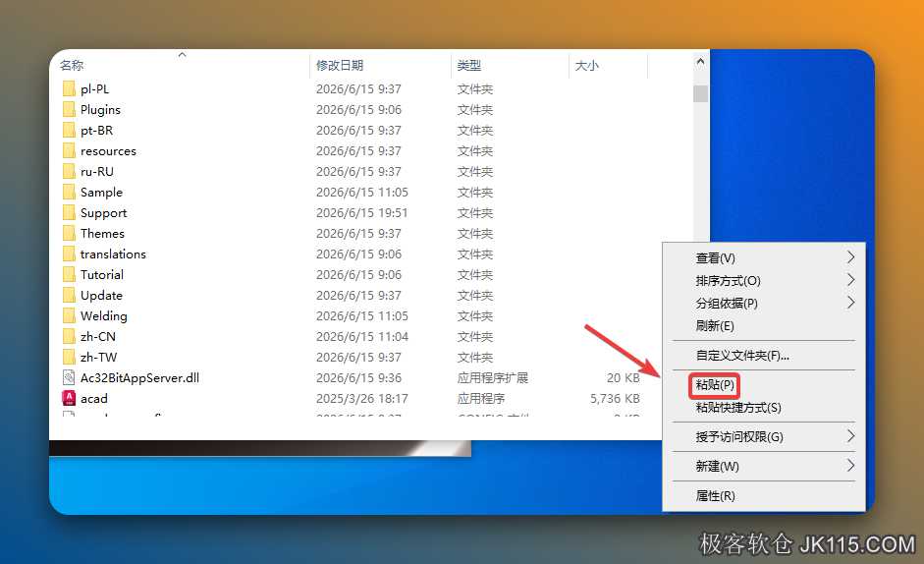The image size is (924, 564).
Task: Select the ru-RU folder icon
Action: [x=69, y=172]
